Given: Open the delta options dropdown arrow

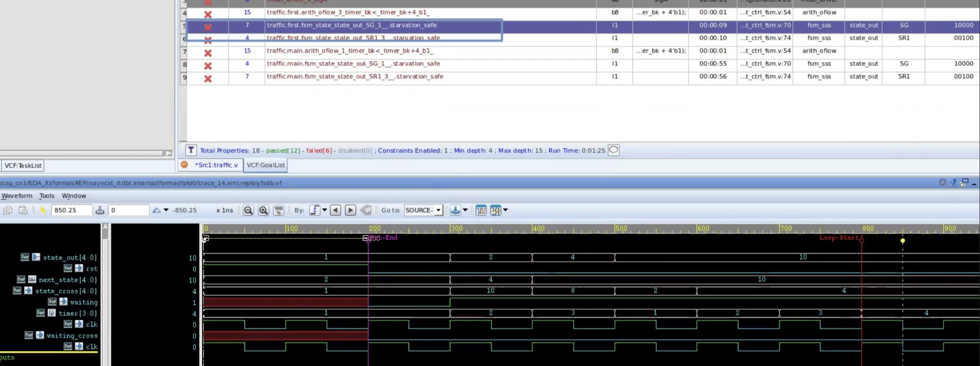Looking at the screenshot, I should click(x=166, y=210).
